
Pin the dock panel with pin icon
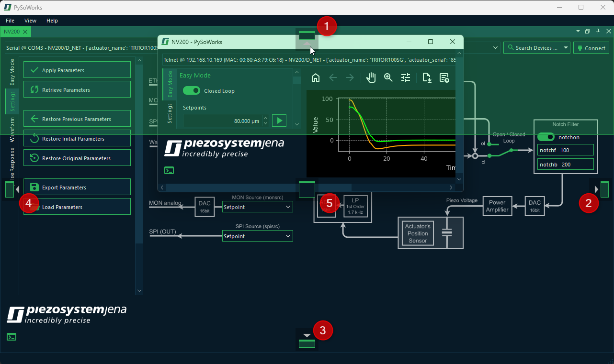click(x=598, y=32)
